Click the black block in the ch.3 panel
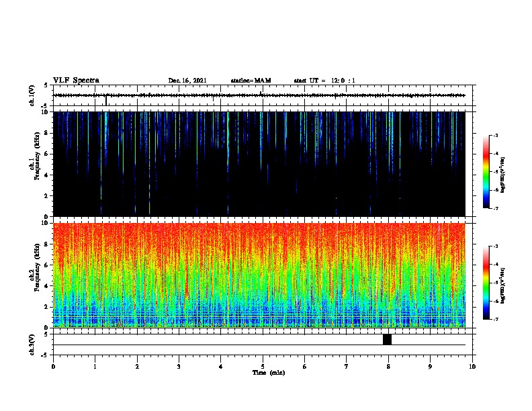The image size is (532, 411). [x=387, y=339]
